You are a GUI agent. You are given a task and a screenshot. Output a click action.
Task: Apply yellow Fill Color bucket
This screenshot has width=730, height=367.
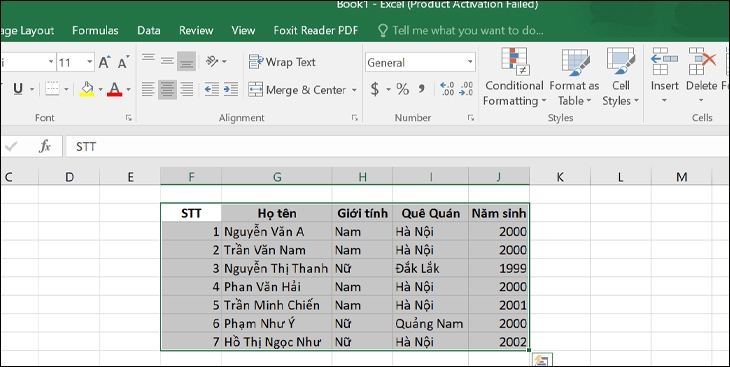click(87, 88)
